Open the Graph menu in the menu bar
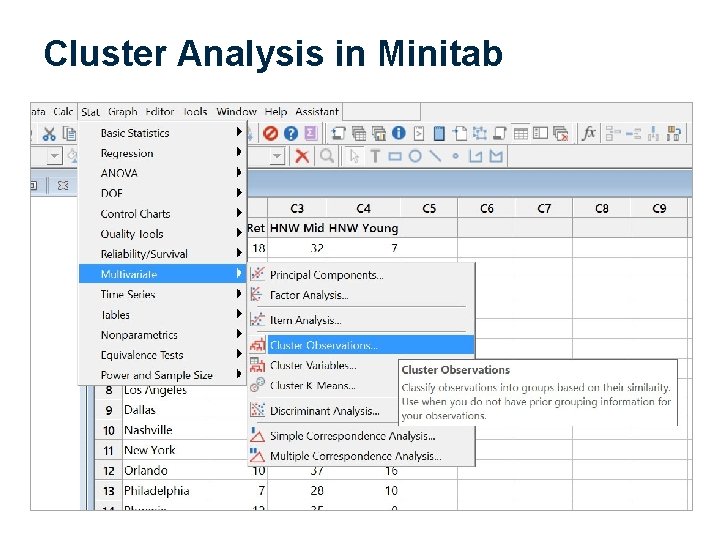Image resolution: width=720 pixels, height=540 pixels. coord(123,112)
